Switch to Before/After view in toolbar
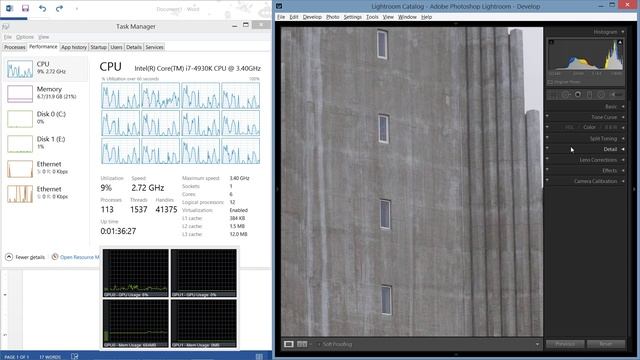 pyautogui.click(x=302, y=344)
